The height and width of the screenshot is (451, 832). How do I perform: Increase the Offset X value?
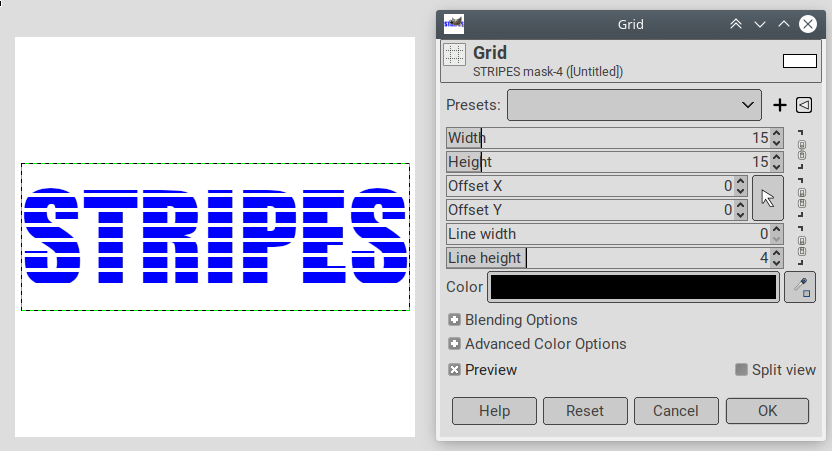tap(741, 181)
